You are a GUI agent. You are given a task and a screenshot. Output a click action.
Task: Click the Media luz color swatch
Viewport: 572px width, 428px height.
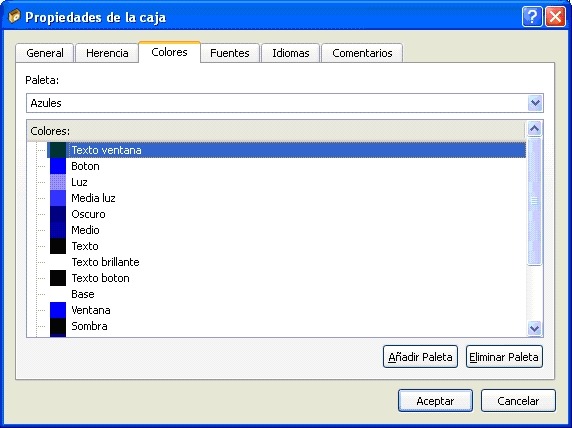pyautogui.click(x=58, y=198)
